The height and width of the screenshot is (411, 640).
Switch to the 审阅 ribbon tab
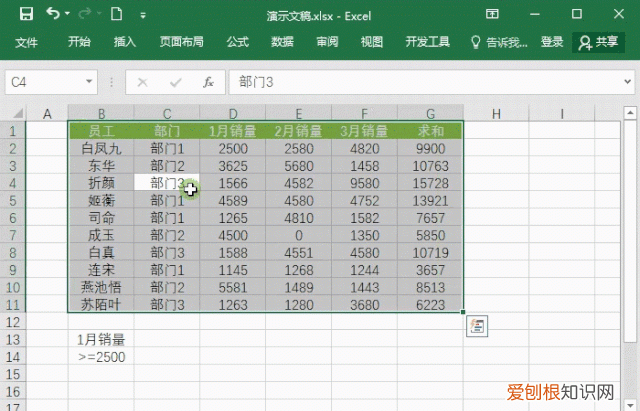[327, 42]
